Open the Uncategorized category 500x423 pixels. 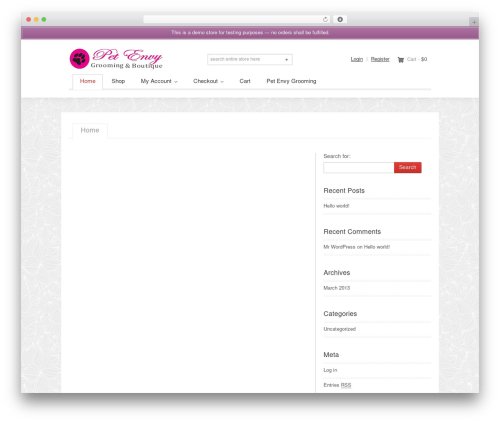pyautogui.click(x=340, y=329)
